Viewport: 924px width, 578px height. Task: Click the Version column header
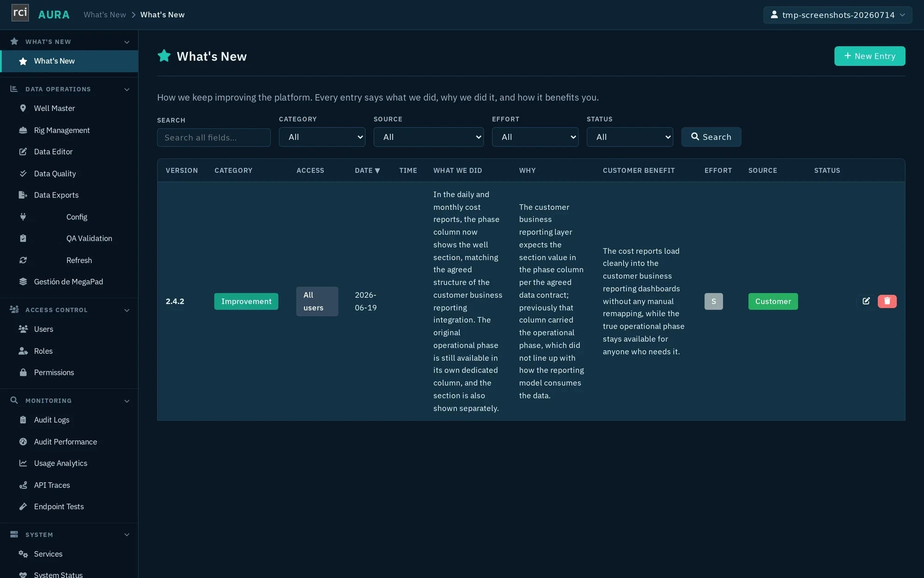pos(182,171)
